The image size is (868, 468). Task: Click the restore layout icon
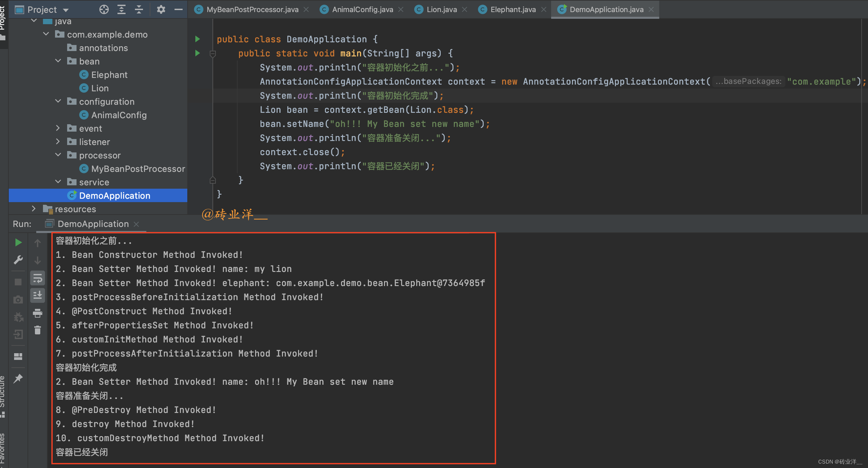click(x=18, y=356)
